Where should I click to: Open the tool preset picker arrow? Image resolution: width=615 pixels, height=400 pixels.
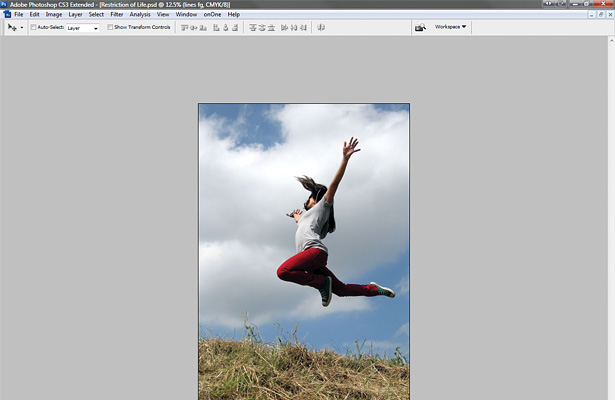[x=22, y=28]
